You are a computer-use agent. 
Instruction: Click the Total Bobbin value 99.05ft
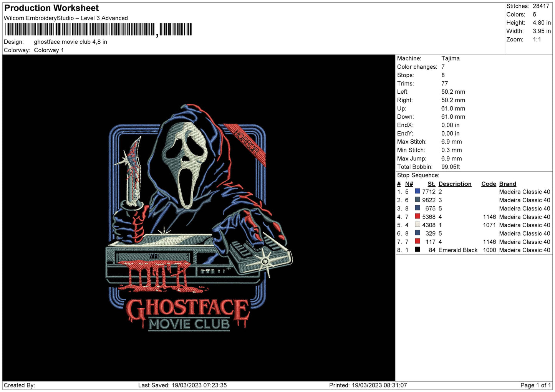pos(451,167)
